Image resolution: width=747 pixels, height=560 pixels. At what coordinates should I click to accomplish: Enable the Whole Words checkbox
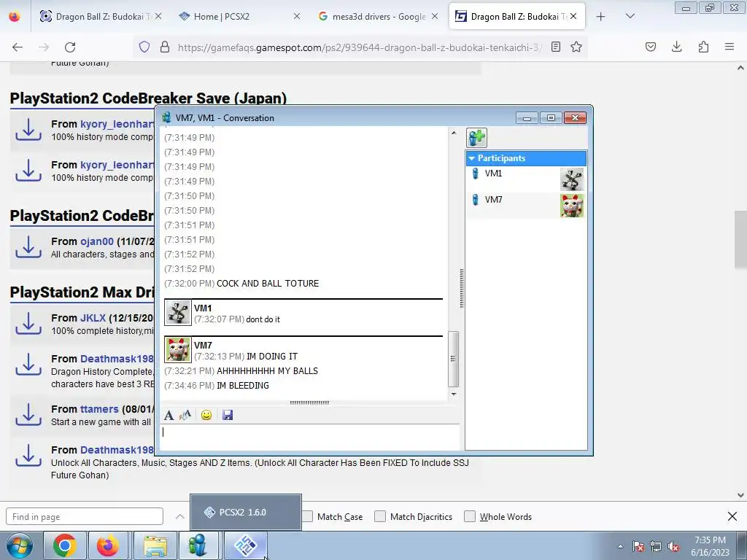pyautogui.click(x=470, y=517)
